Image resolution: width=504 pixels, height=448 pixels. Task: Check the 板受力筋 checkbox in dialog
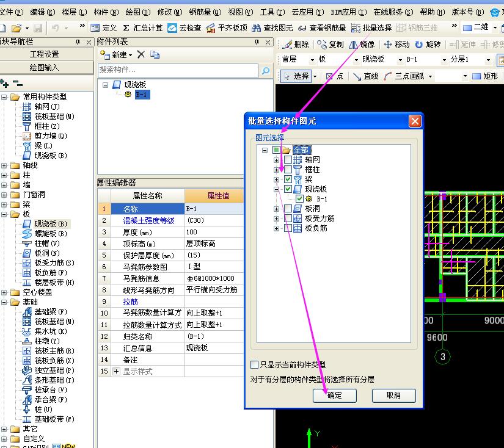(x=288, y=219)
